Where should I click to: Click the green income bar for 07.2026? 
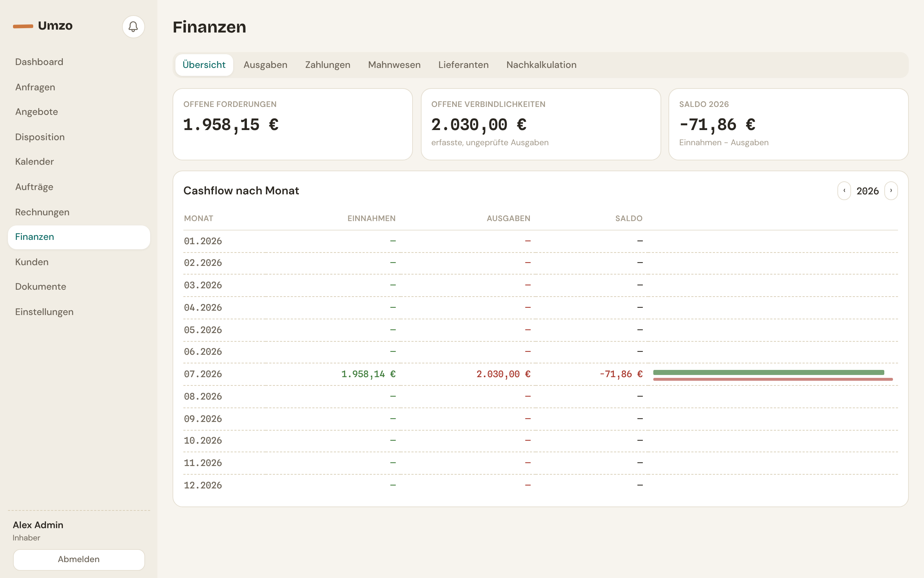click(768, 372)
